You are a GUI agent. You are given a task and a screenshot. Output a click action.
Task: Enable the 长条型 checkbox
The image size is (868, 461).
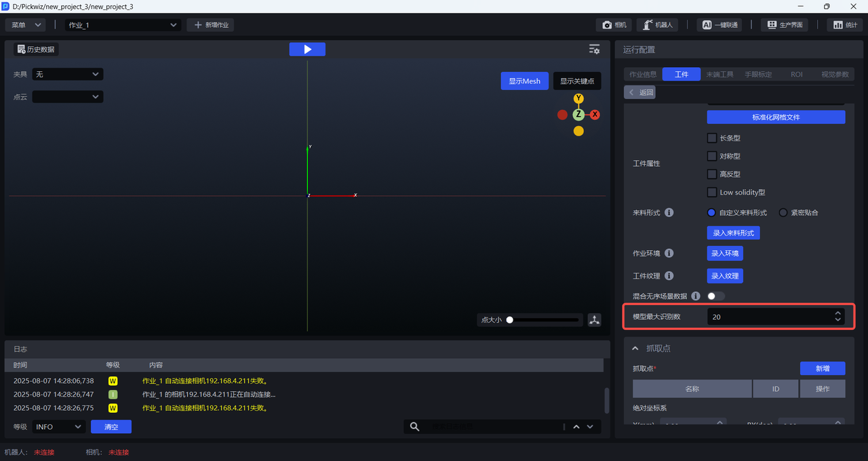click(x=712, y=138)
